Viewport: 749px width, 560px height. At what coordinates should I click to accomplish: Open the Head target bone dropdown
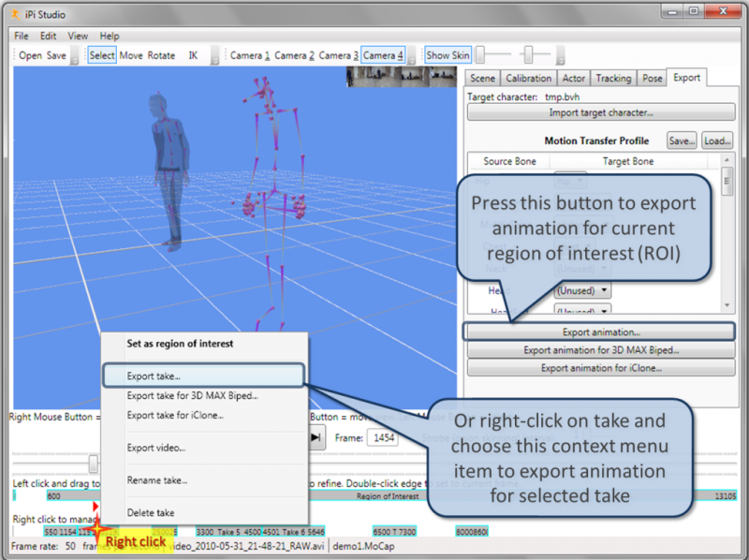click(582, 290)
